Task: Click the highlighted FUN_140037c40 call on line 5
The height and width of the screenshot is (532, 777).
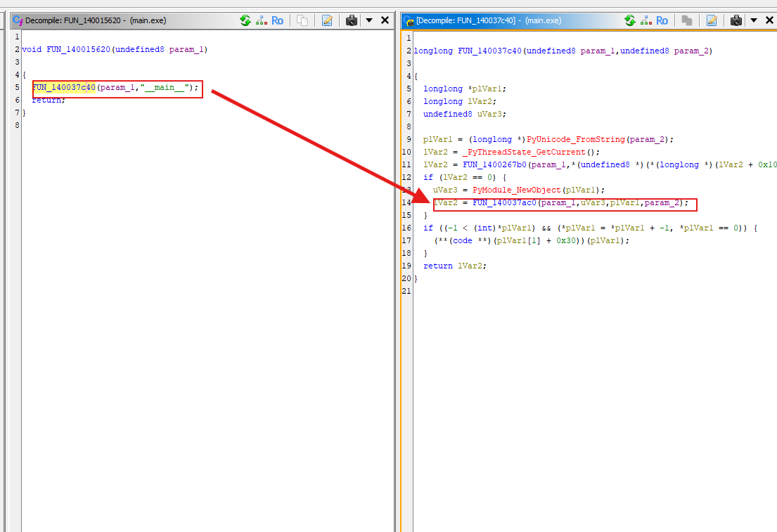Action: point(64,88)
